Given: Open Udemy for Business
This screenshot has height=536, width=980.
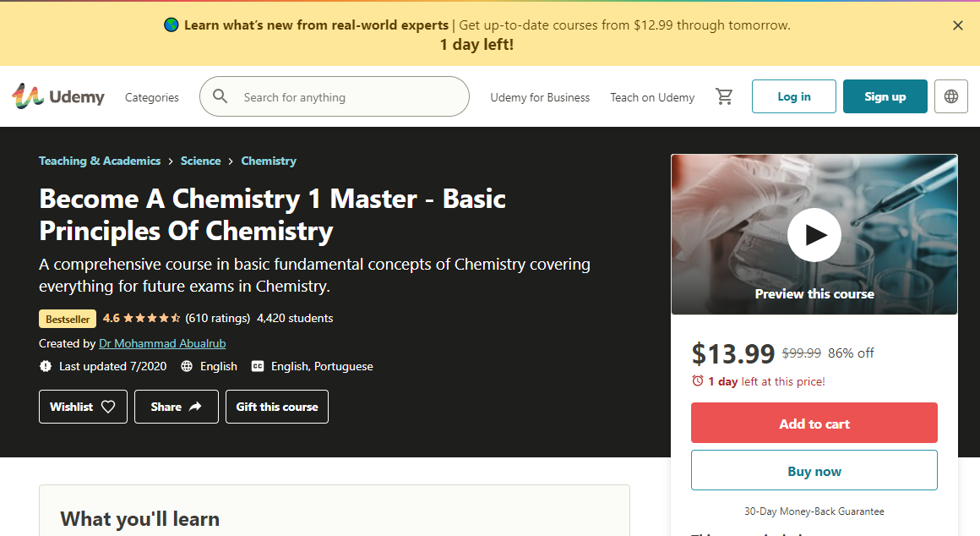Looking at the screenshot, I should (540, 97).
